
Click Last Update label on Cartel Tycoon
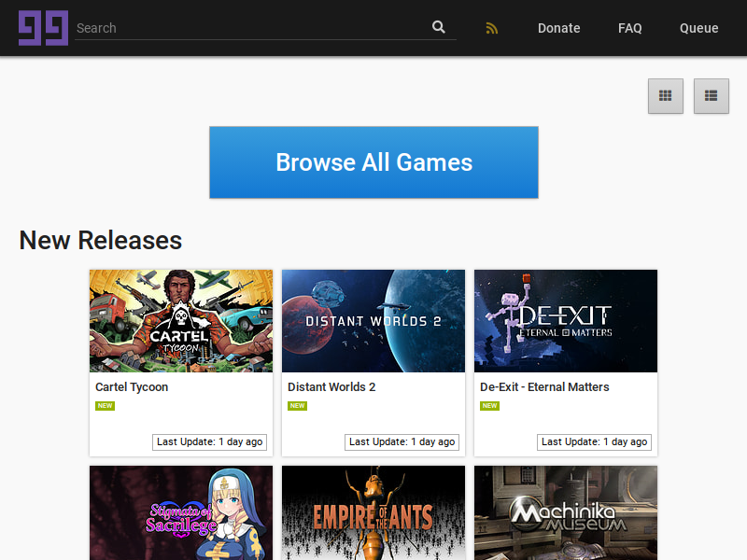[209, 441]
